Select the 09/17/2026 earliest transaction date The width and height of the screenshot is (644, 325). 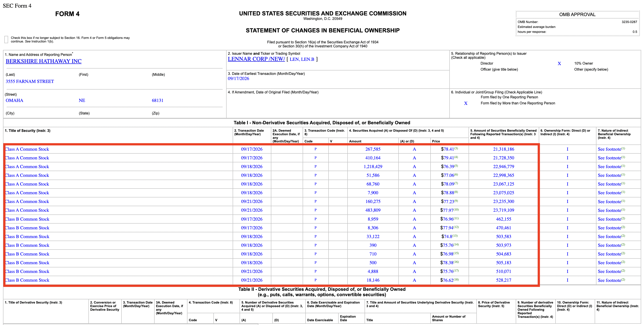point(239,78)
